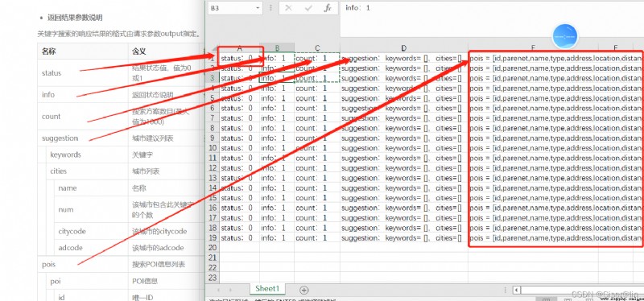Select column C header
Viewport: 644px width, 301px height.
[x=317, y=48]
